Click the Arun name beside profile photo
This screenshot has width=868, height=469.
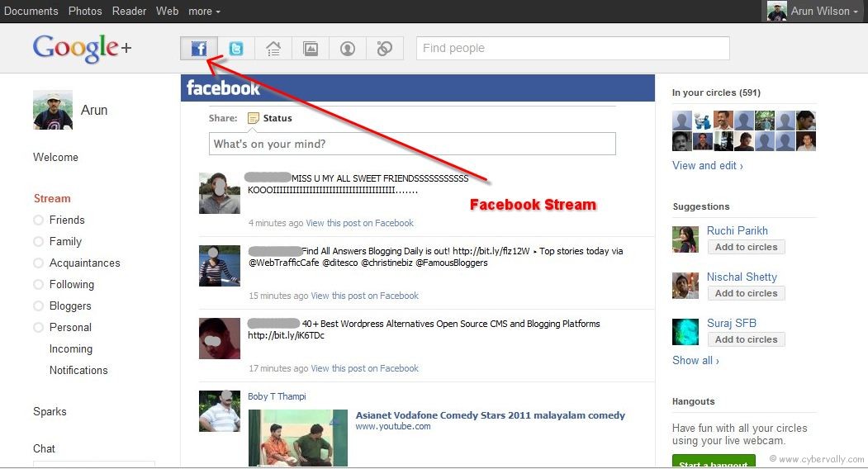(94, 110)
